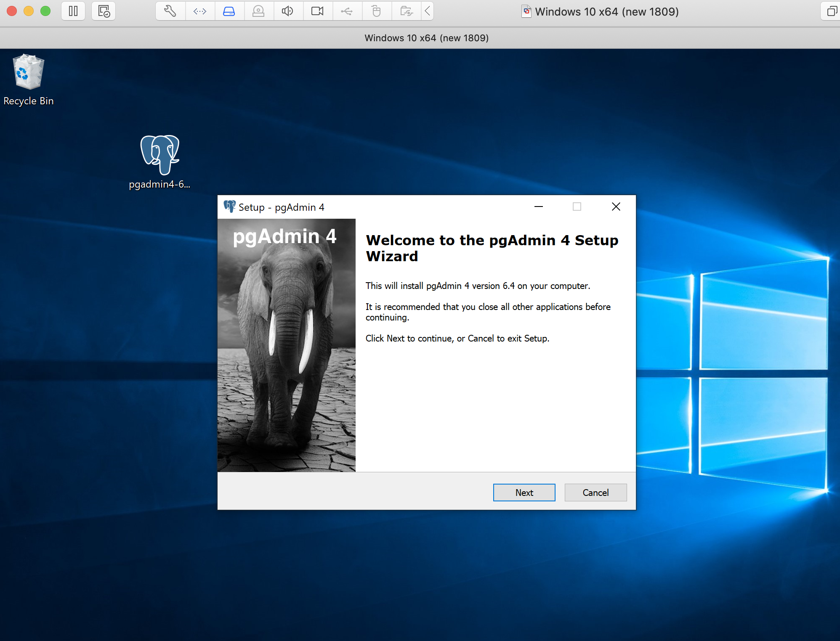Collapse the toolbar with left chevron
The height and width of the screenshot is (641, 840).
click(x=427, y=11)
